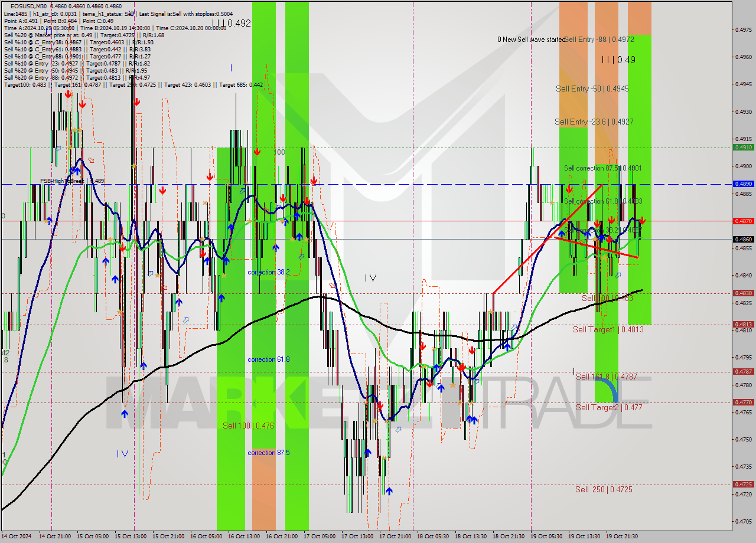The image size is (756, 543).
Task: Click the '19 Oct 05:30' time label
Action: [x=546, y=537]
